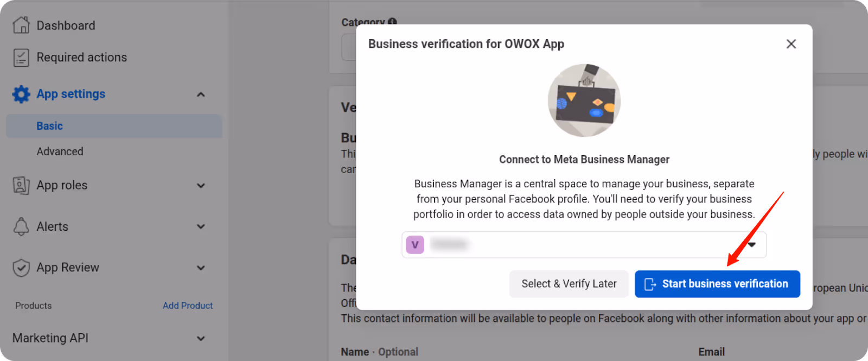The image size is (868, 361).
Task: Open the Category info tooltip icon
Action: click(392, 22)
